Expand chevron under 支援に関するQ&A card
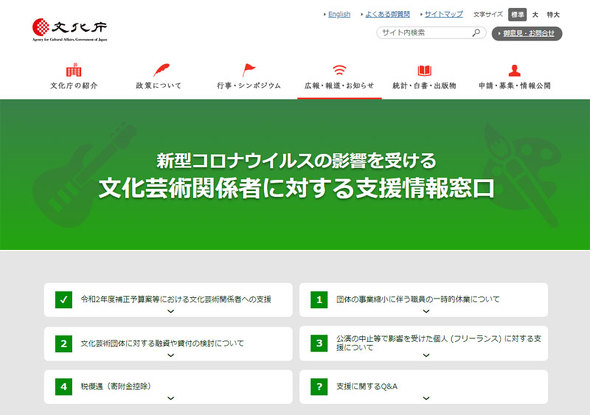590x415 pixels. click(426, 398)
